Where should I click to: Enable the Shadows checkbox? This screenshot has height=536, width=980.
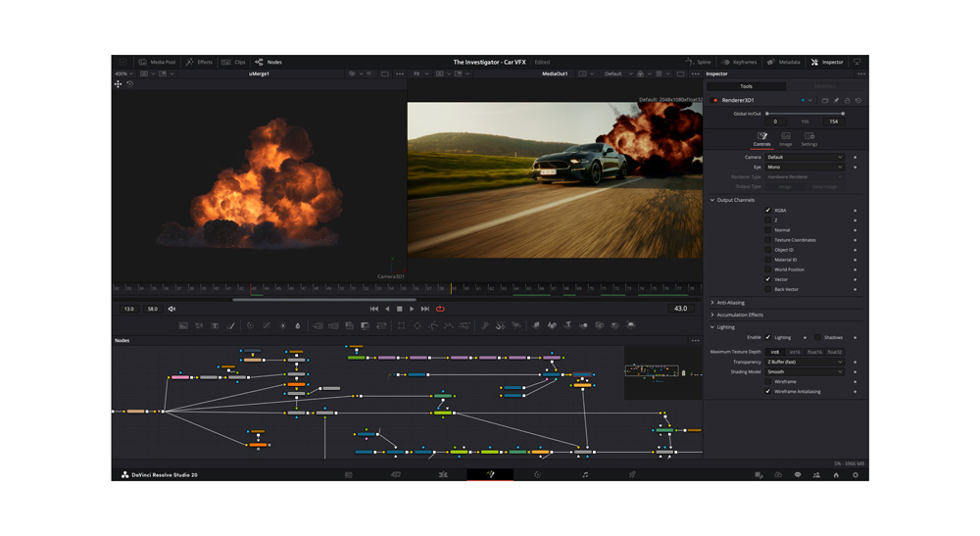817,337
